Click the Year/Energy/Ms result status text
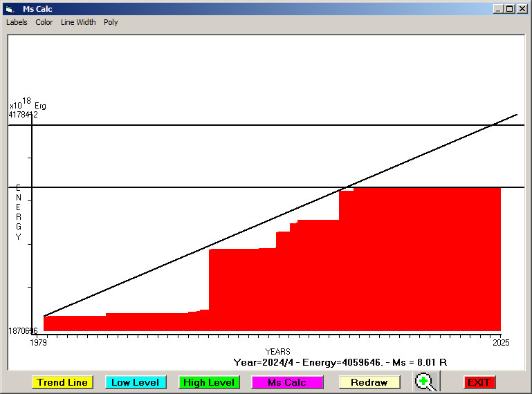This screenshot has width=532, height=394. click(x=340, y=362)
